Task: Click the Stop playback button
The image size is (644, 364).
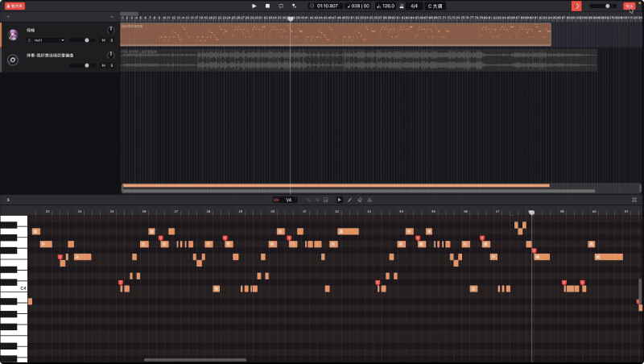Action: click(x=267, y=6)
